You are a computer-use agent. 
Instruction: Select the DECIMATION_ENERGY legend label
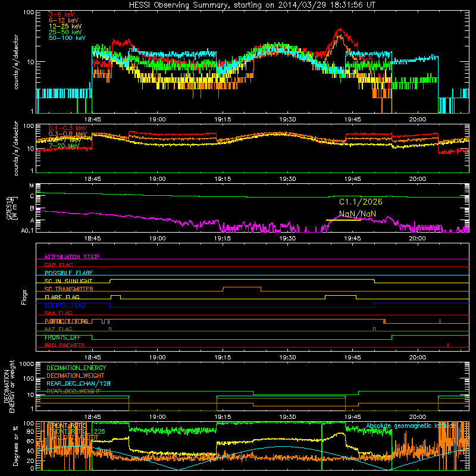click(x=76, y=368)
